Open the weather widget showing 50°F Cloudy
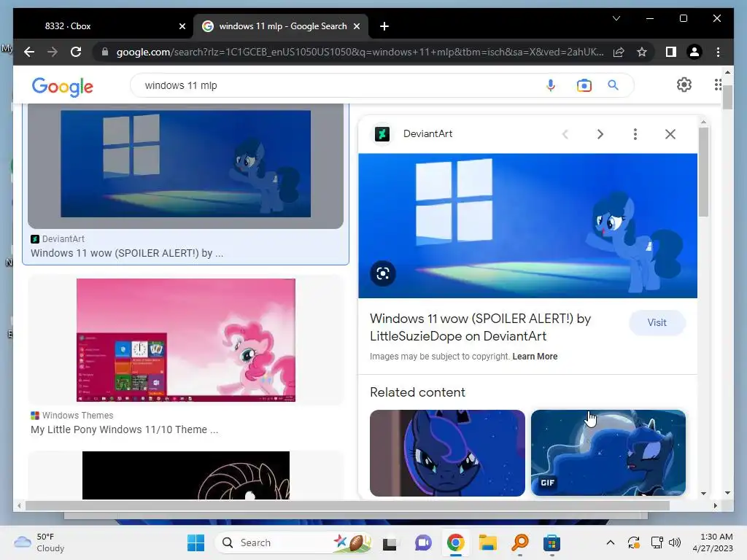The height and width of the screenshot is (560, 747). 39,542
